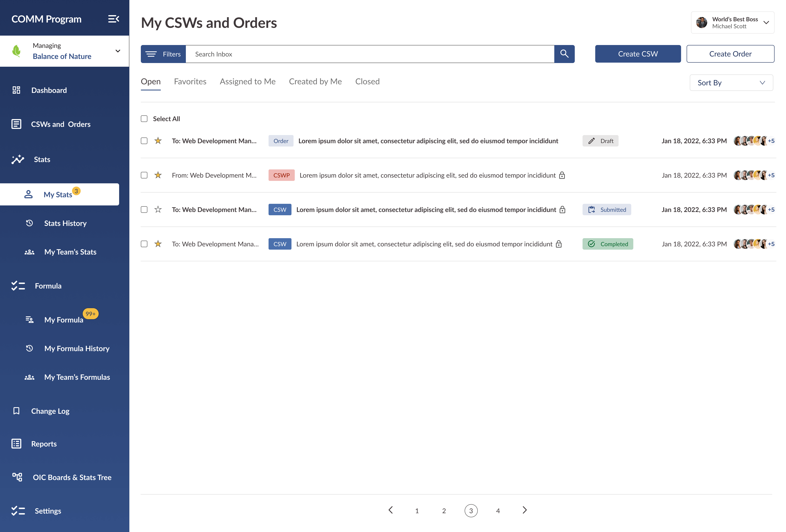This screenshot has height=532, width=786.
Task: Click the Create CSW button
Action: [x=638, y=54]
